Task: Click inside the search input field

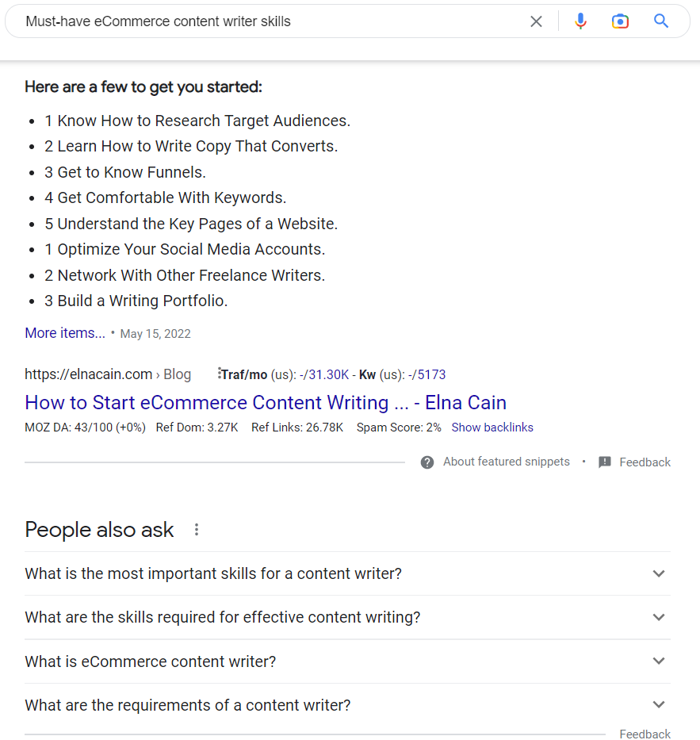Action: (238, 21)
